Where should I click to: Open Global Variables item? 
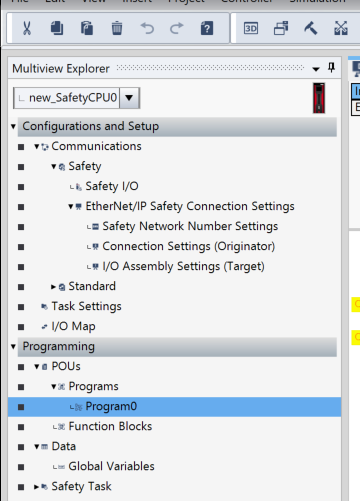click(x=111, y=466)
